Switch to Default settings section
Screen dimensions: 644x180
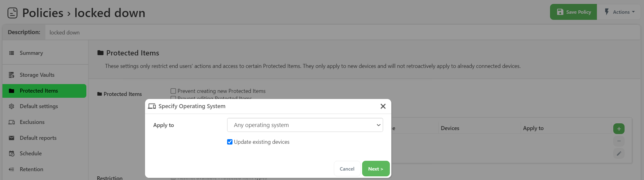tap(39, 106)
